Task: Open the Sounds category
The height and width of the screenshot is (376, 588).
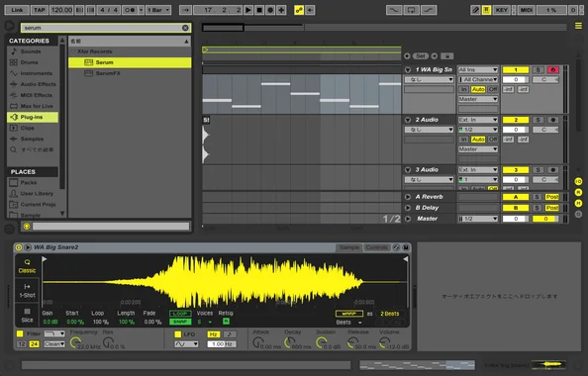Action: pos(31,51)
